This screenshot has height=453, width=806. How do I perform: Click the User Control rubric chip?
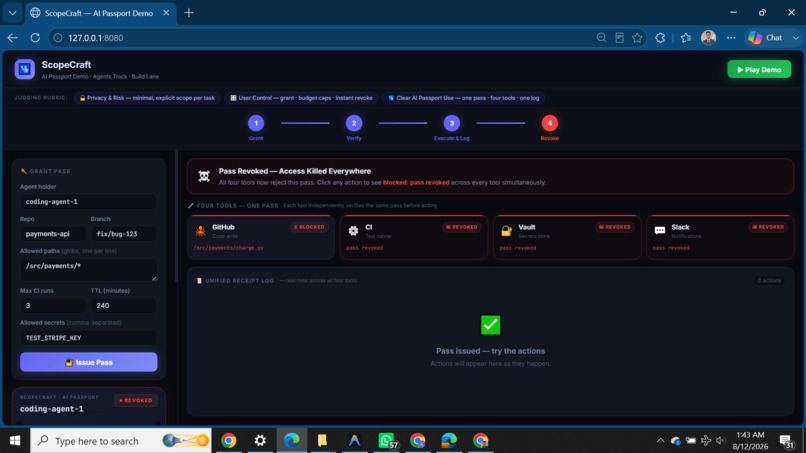301,98
